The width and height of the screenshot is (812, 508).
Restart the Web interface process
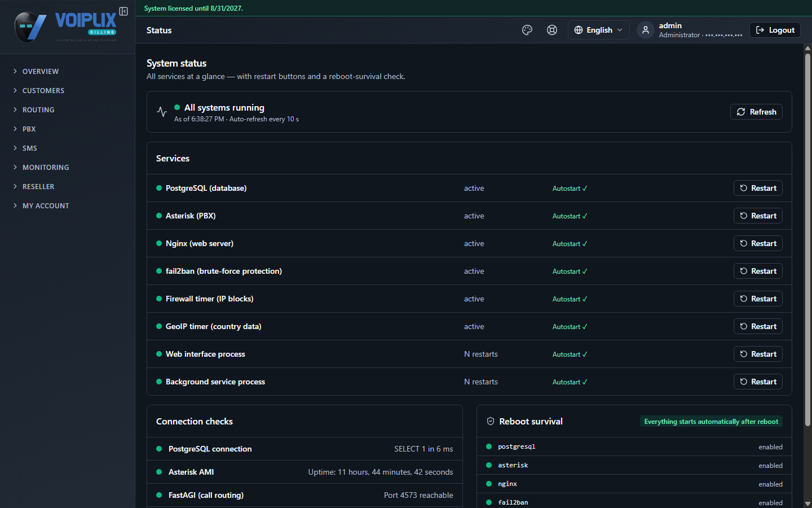click(x=758, y=354)
